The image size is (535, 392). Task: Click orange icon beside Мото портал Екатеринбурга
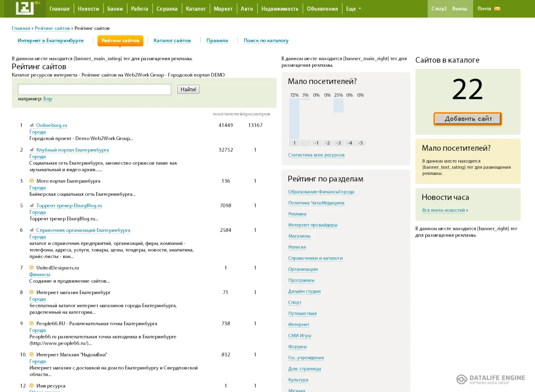[32, 181]
